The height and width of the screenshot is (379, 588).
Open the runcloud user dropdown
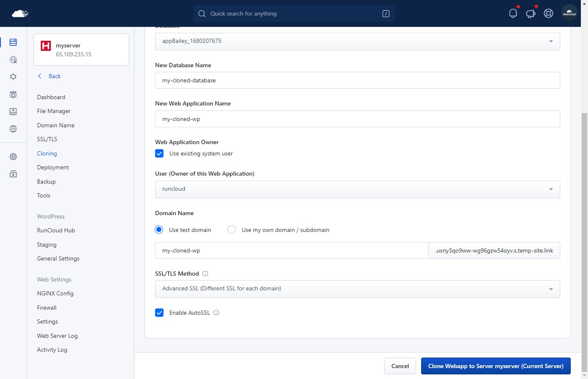point(357,189)
